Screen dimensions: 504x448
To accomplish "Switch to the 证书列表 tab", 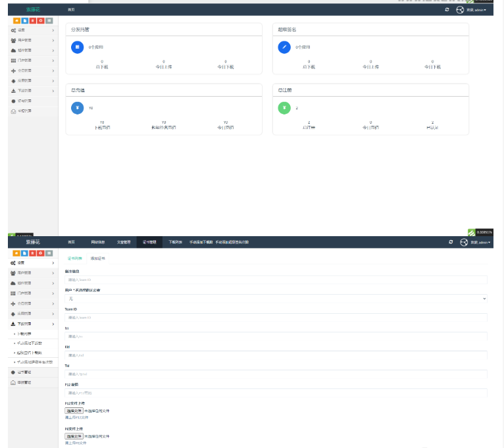I will (x=75, y=259).
